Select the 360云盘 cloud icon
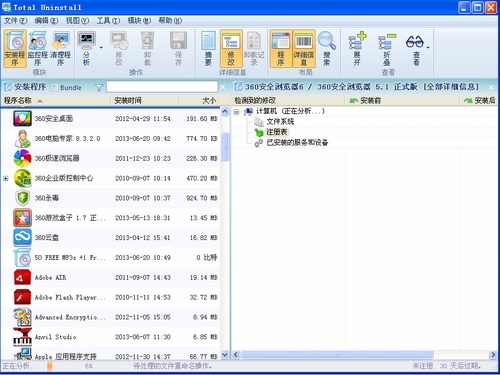Viewport: 500px width, 375px height. click(x=22, y=237)
